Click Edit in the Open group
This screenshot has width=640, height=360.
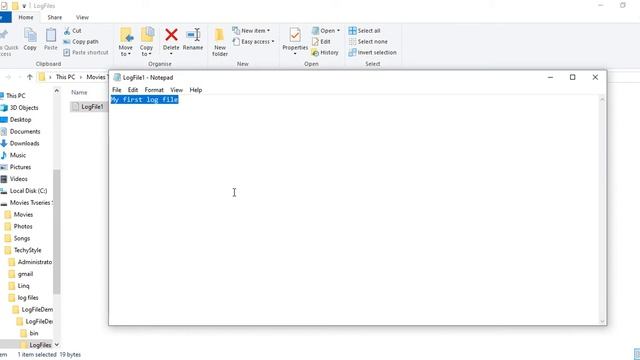[x=321, y=42]
